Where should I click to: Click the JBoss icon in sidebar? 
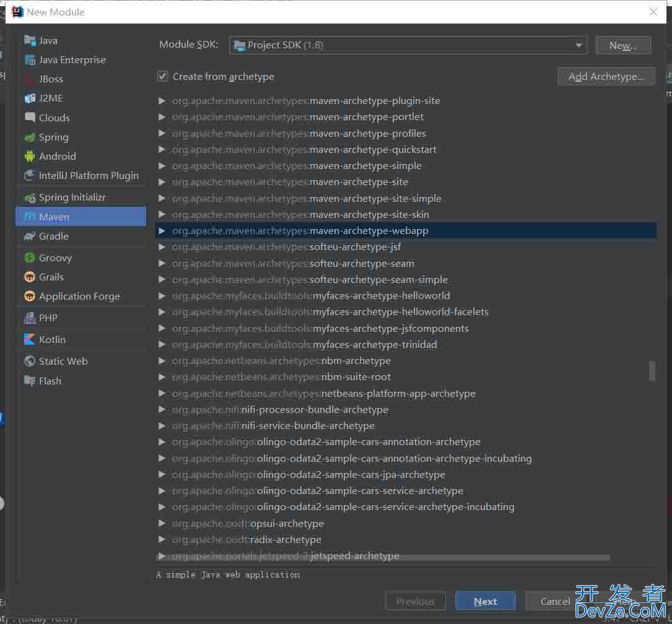pyautogui.click(x=30, y=79)
